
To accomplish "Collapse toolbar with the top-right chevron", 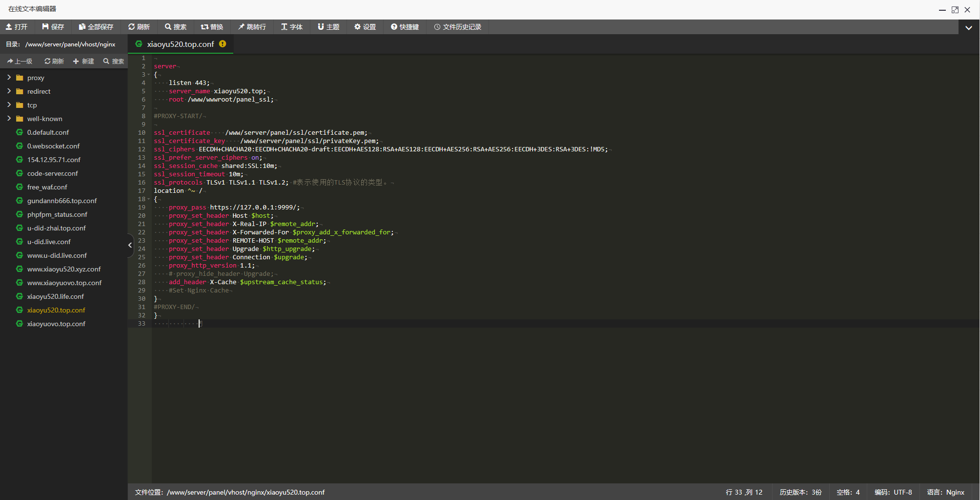I will (x=969, y=27).
